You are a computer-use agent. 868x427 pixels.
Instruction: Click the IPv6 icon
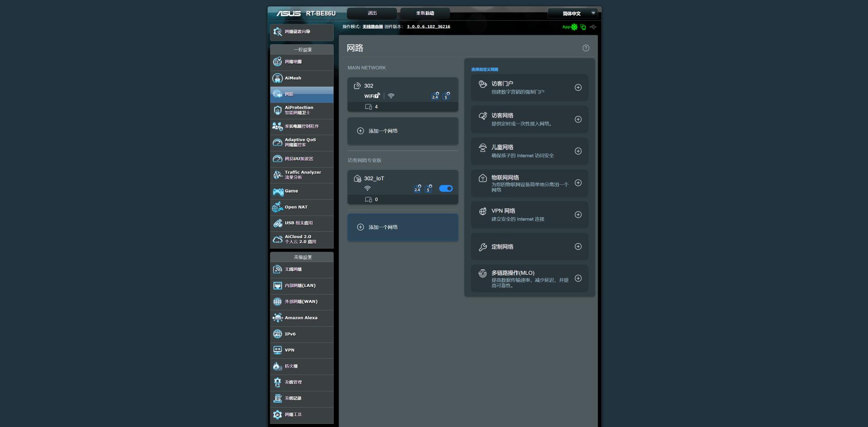point(278,334)
